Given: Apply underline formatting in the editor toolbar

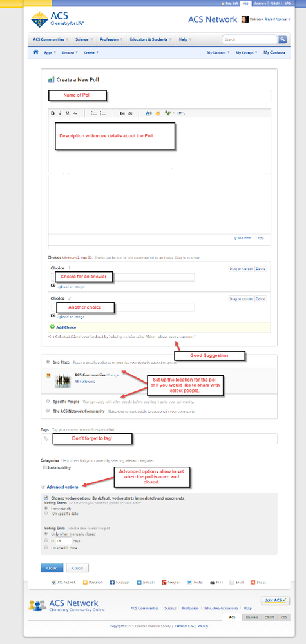Looking at the screenshot, I should pos(68,113).
